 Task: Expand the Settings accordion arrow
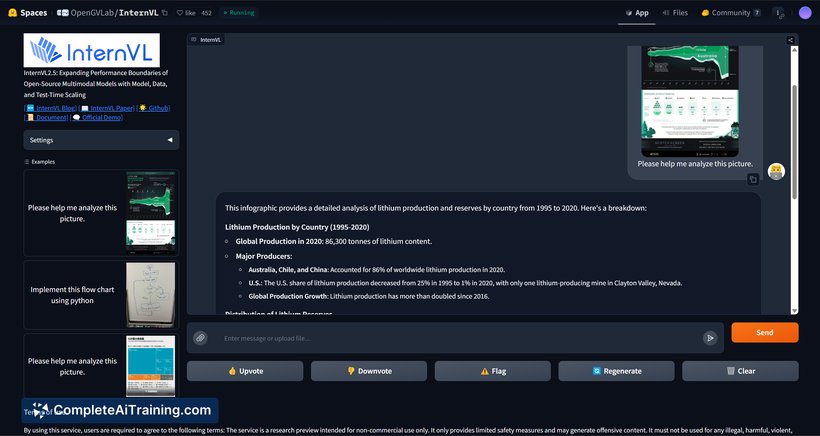click(x=169, y=140)
